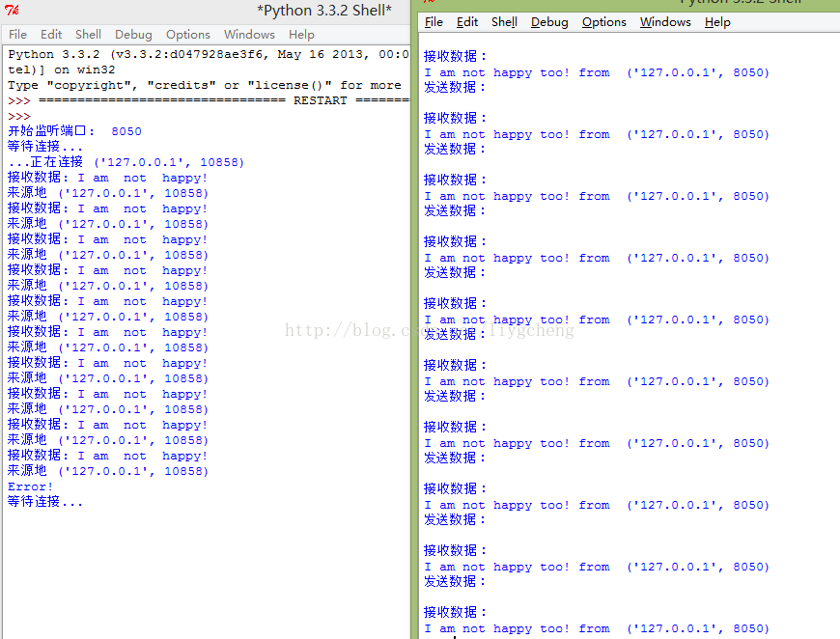This screenshot has width=840, height=639.
Task: Click the last '来源地 ('127.0.0.1', 10858)' line
Action: (x=108, y=471)
